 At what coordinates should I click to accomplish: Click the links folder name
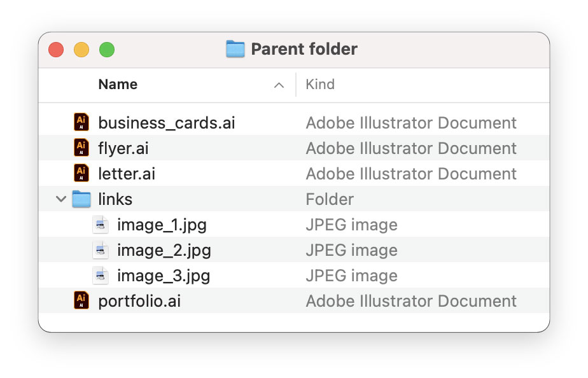(115, 199)
